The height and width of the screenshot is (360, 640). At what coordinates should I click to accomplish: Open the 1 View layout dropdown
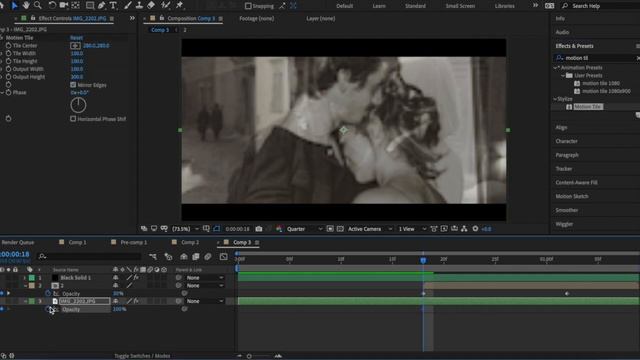point(412,229)
